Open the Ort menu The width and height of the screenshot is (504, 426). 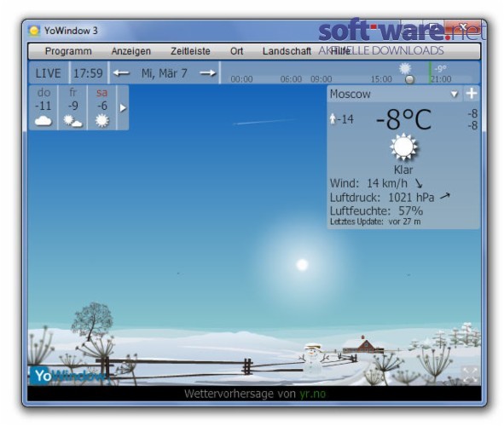point(236,51)
